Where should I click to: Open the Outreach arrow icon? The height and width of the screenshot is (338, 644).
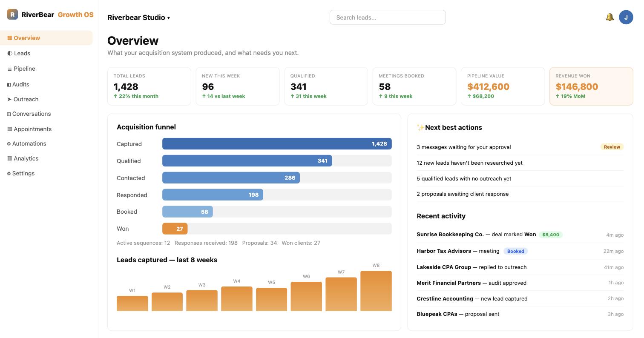pos(9,99)
